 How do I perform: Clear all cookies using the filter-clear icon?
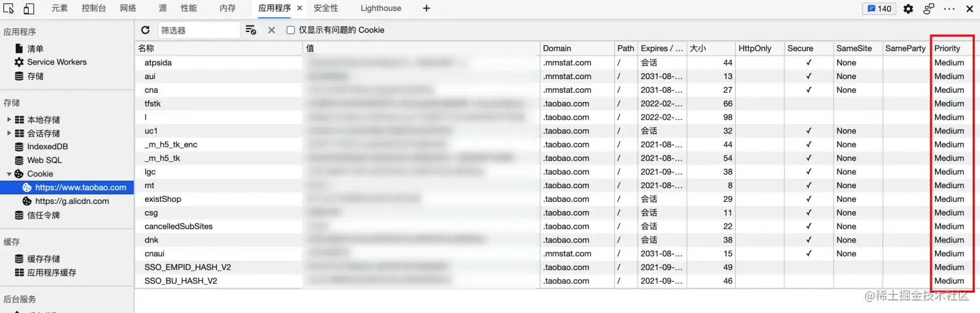pyautogui.click(x=251, y=30)
